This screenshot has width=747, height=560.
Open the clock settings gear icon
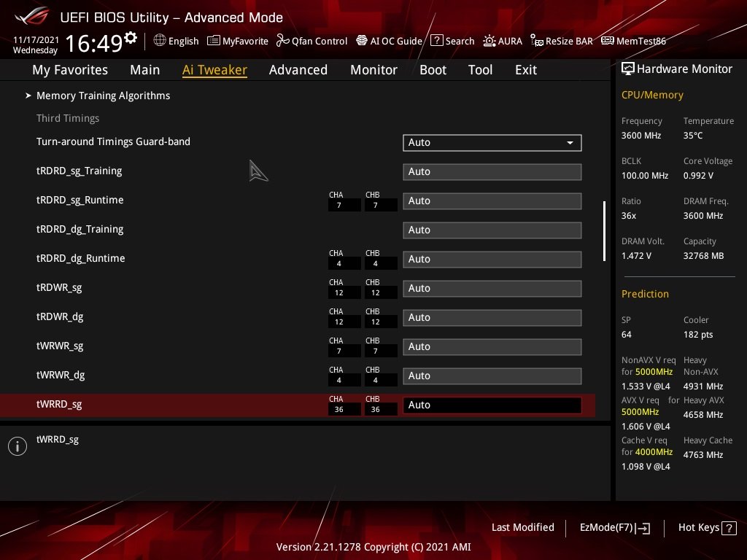131,37
